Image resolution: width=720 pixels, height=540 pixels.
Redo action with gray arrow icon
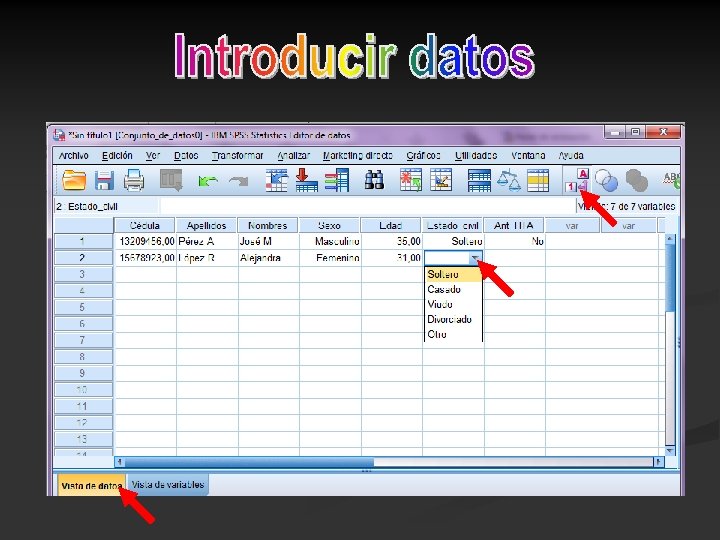tap(238, 181)
